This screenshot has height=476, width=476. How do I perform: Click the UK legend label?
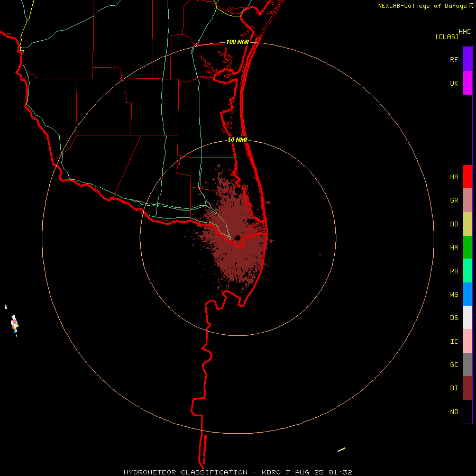(x=454, y=83)
